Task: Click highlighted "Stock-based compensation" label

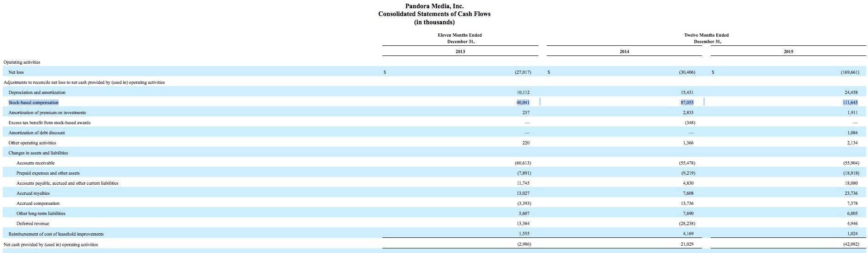Action: (x=33, y=102)
